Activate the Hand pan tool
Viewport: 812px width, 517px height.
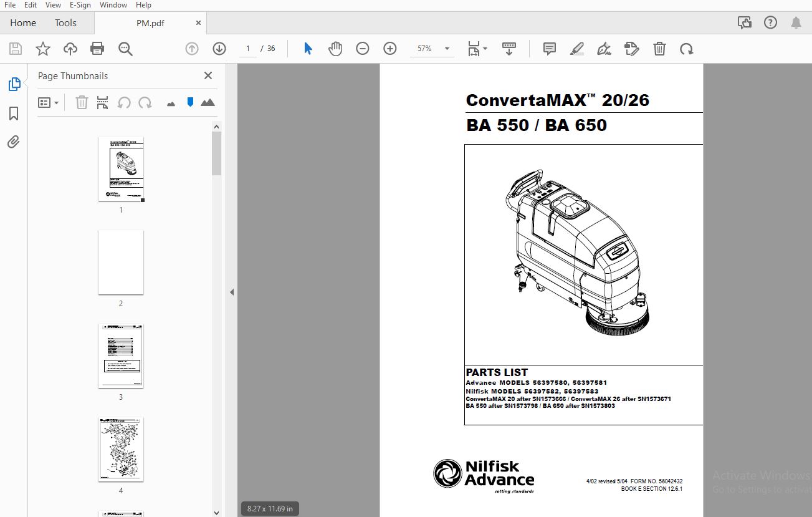pyautogui.click(x=335, y=49)
